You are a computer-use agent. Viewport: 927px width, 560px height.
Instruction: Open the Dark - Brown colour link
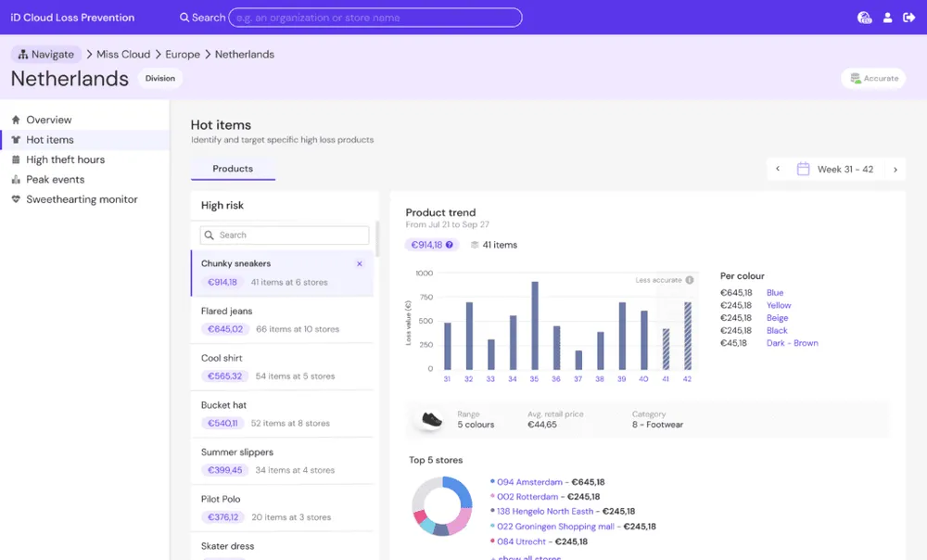tap(793, 343)
